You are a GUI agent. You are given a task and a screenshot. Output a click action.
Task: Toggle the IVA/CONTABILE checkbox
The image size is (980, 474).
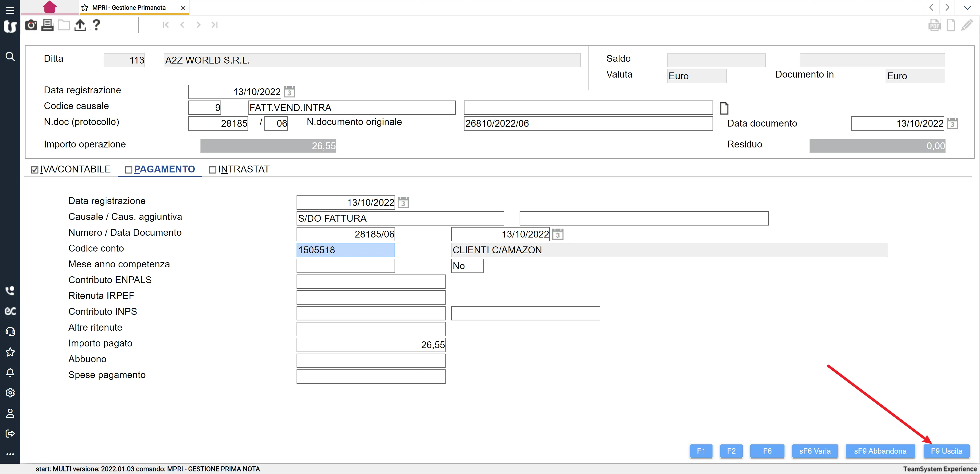pyautogui.click(x=35, y=170)
